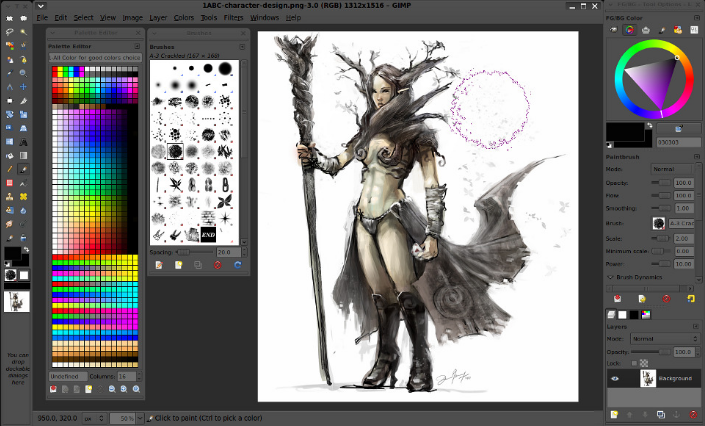Switch color selector to watercolor brush tab
Viewport: 705px width, 426px height.
click(x=662, y=30)
